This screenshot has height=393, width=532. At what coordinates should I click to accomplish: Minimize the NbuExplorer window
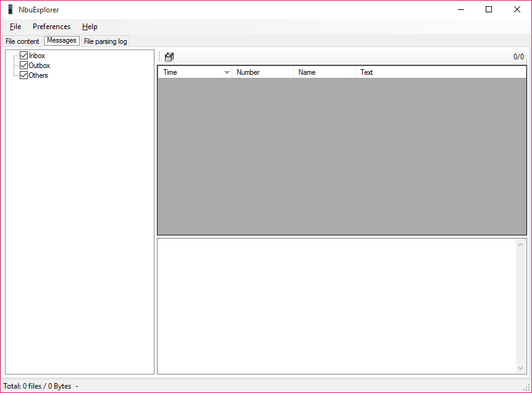(x=461, y=9)
